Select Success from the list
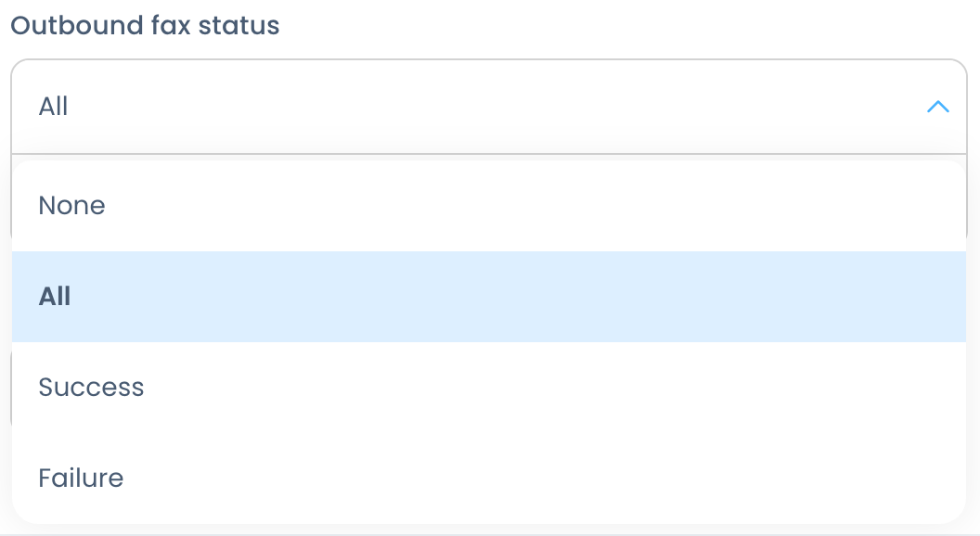Screen dimensions: 980x536 tap(91, 388)
